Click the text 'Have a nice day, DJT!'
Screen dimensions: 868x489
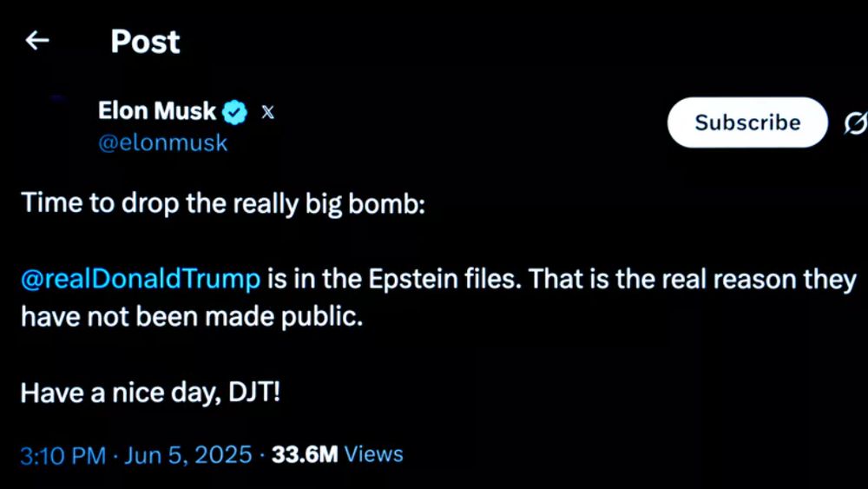[x=150, y=393]
